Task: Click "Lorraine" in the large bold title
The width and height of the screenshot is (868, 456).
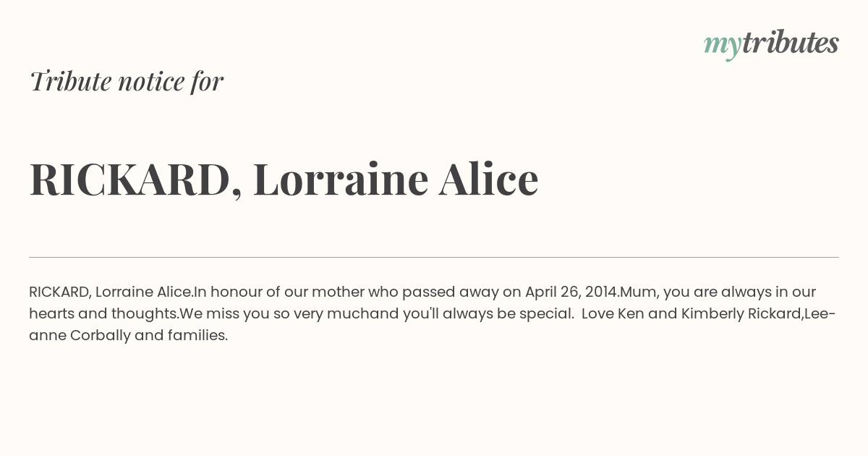Action: (x=340, y=180)
